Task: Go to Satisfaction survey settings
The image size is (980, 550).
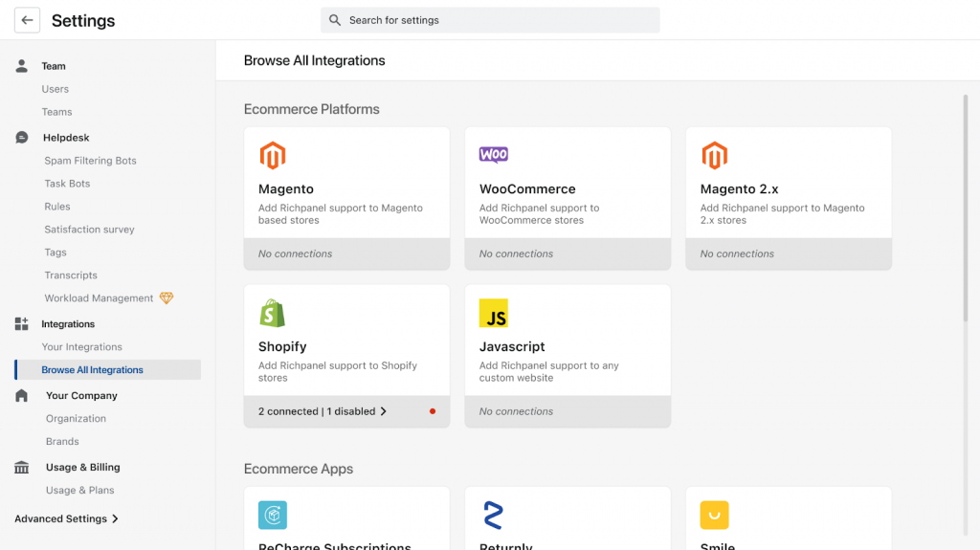Action: [89, 230]
